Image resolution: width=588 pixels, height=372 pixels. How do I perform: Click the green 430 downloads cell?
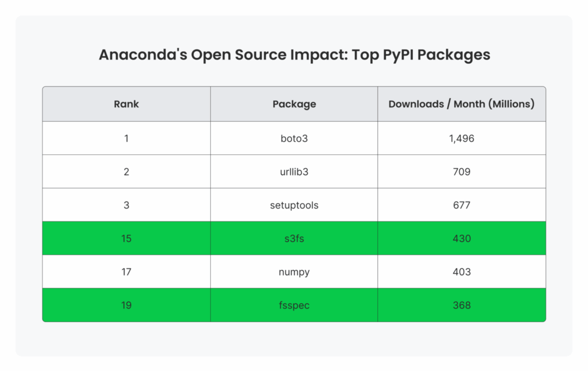pyautogui.click(x=462, y=238)
